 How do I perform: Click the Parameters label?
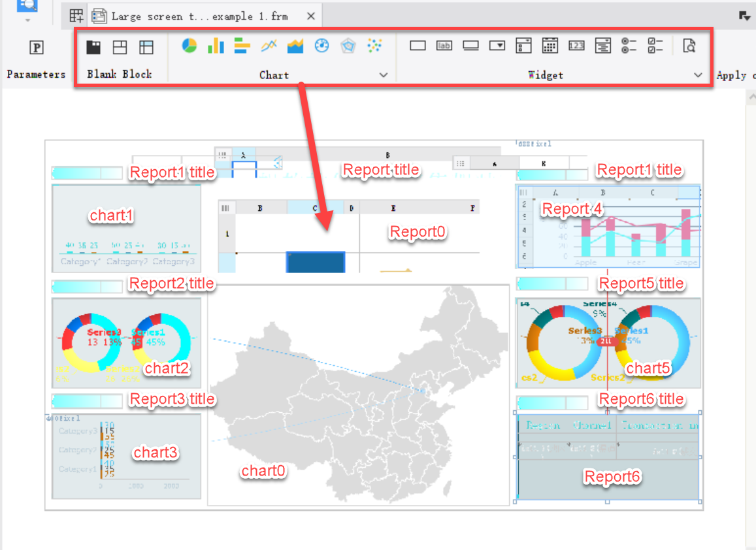pos(36,74)
